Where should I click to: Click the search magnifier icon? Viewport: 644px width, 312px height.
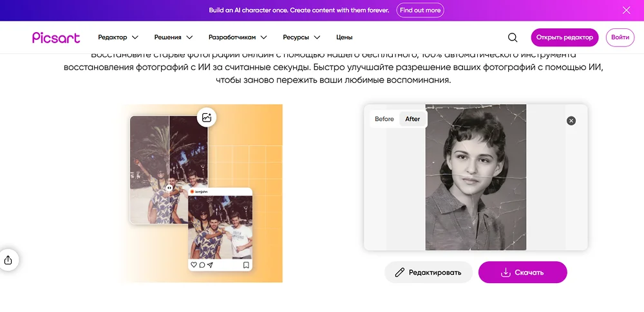click(513, 37)
